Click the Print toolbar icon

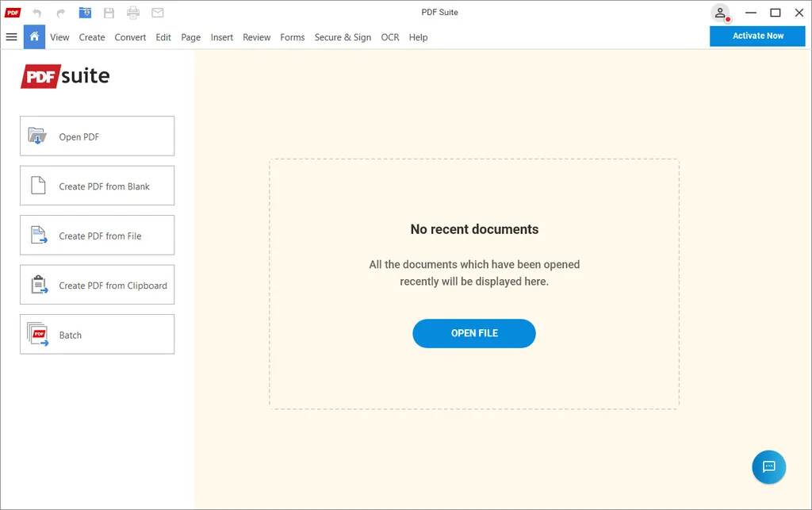click(133, 13)
